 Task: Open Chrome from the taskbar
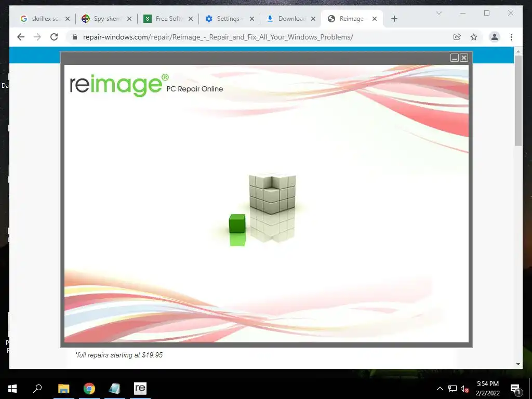89,389
